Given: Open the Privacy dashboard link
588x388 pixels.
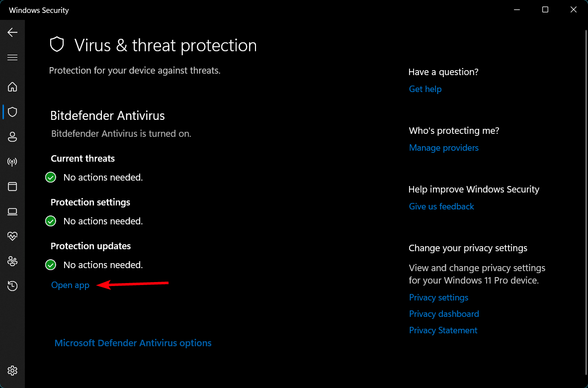Looking at the screenshot, I should pyautogui.click(x=444, y=314).
